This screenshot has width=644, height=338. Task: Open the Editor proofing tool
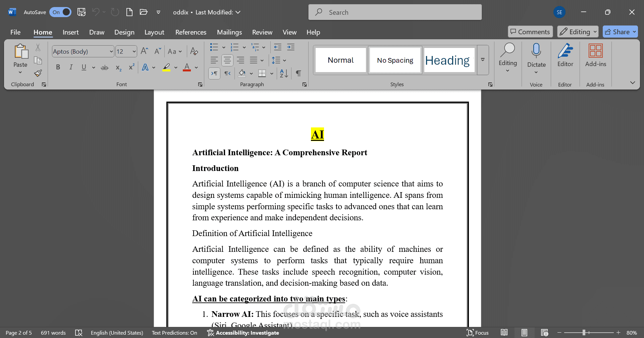tap(565, 56)
